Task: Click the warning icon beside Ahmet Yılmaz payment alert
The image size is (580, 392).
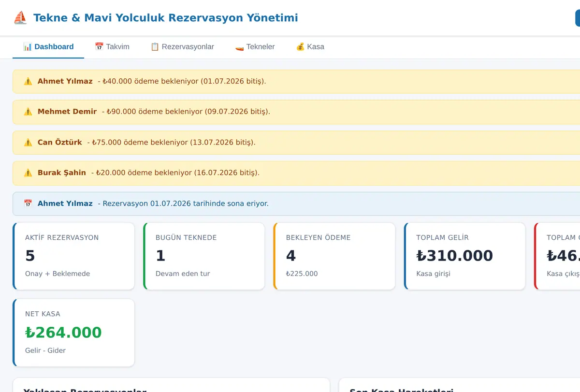Action: tap(28, 81)
